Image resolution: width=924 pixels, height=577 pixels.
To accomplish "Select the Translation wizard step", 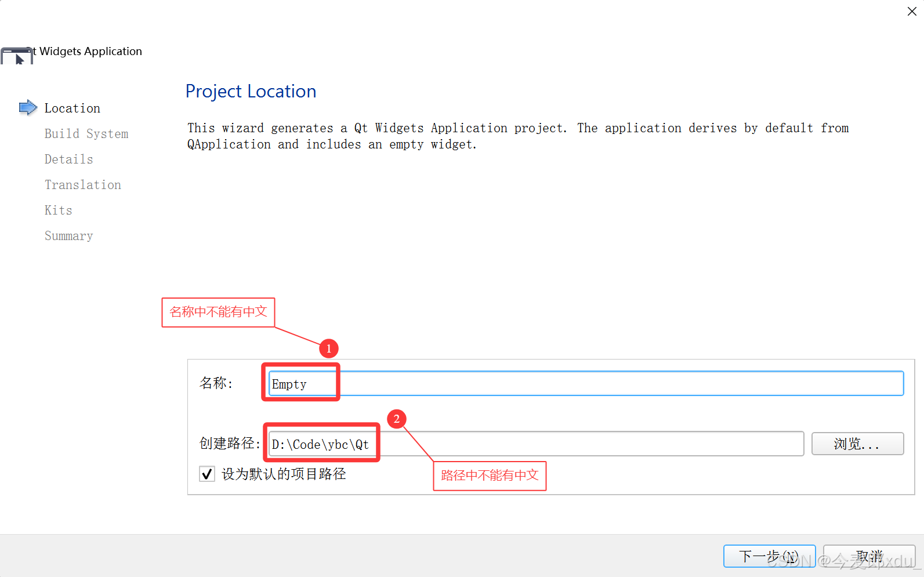I will [x=83, y=185].
